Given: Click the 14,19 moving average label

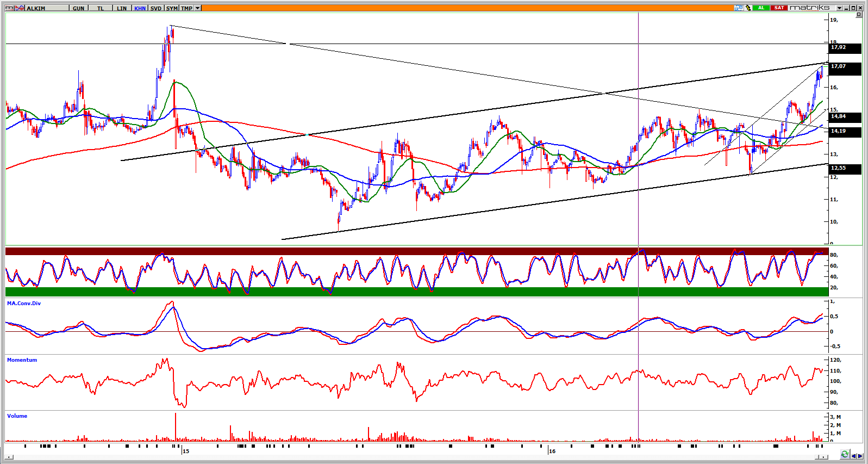Looking at the screenshot, I should pyautogui.click(x=845, y=132).
